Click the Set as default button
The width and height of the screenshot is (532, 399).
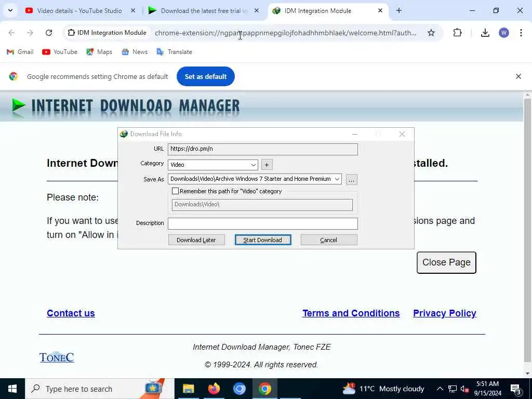pos(206,76)
